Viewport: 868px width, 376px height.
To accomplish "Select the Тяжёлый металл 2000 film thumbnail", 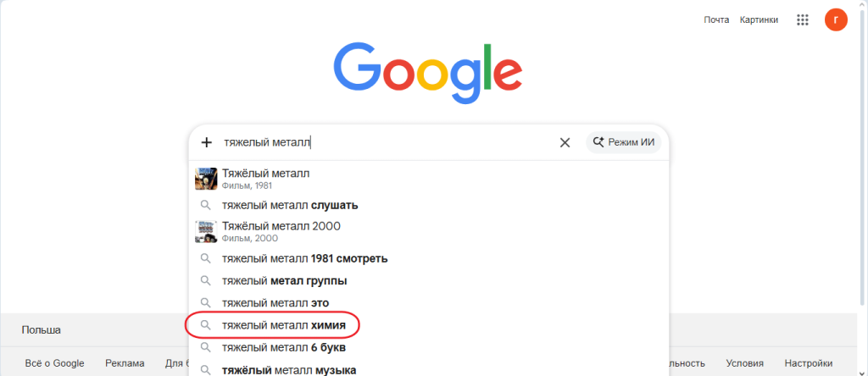I will click(x=206, y=231).
